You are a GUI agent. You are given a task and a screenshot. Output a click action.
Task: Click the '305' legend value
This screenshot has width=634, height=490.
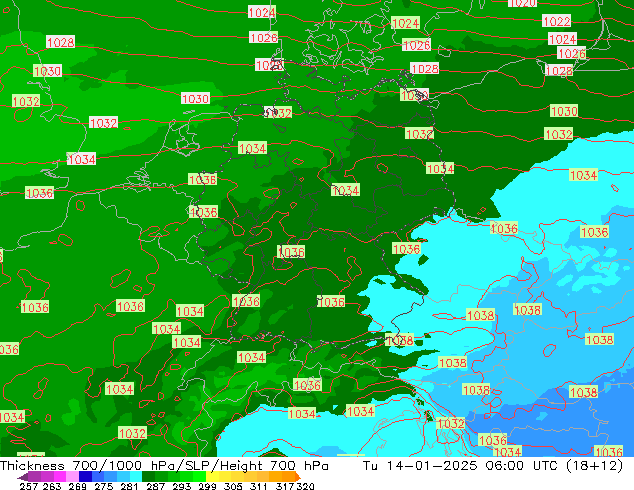[233, 486]
